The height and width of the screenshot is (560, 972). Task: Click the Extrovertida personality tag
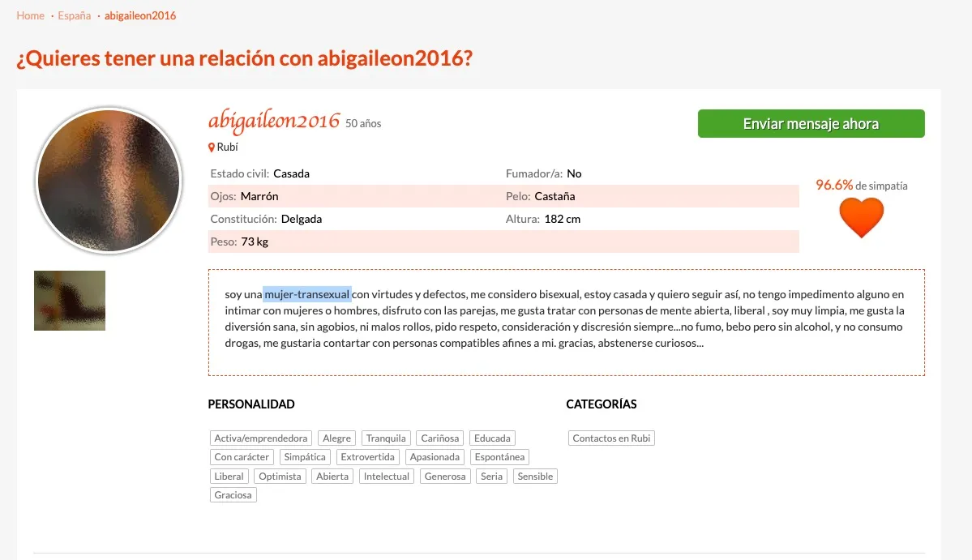pyautogui.click(x=367, y=457)
